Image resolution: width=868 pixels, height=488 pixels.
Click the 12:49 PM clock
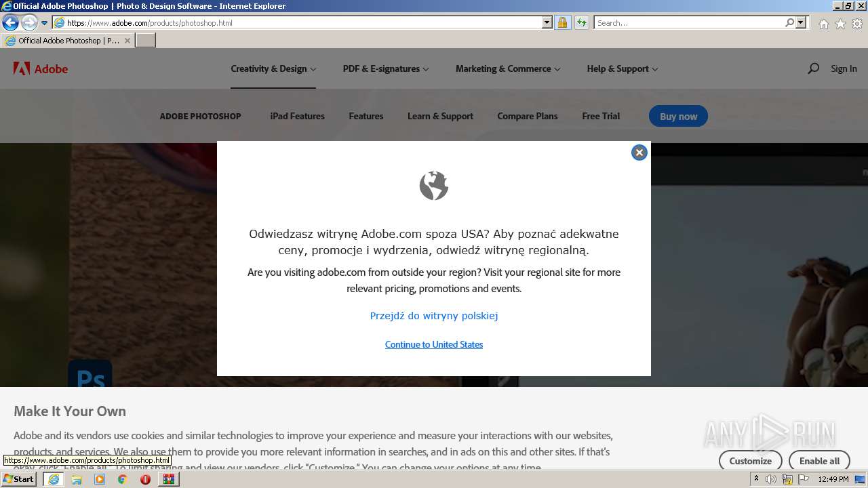[x=833, y=479]
